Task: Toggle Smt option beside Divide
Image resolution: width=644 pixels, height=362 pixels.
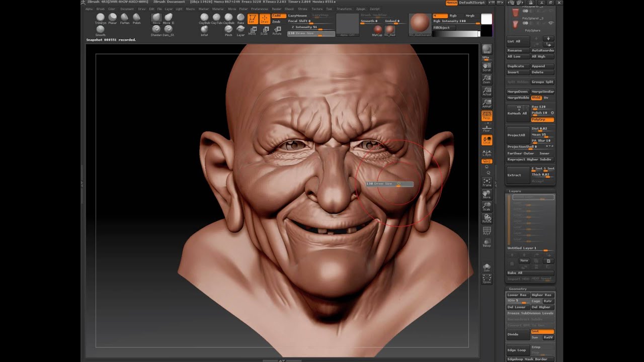Action: pyautogui.click(x=542, y=331)
